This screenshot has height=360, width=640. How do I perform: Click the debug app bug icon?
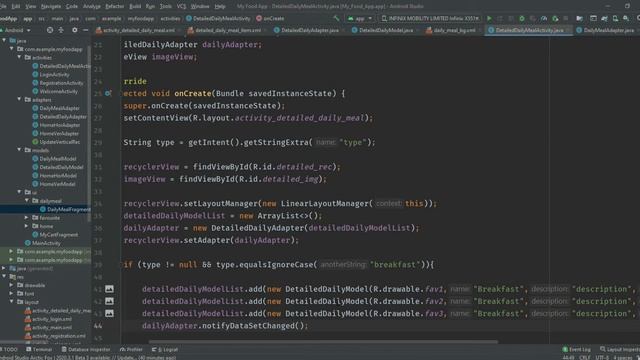click(x=521, y=18)
